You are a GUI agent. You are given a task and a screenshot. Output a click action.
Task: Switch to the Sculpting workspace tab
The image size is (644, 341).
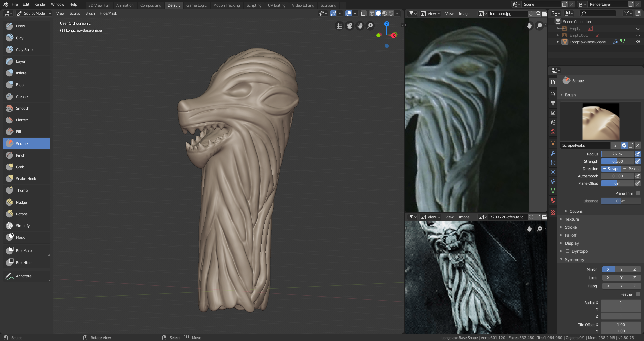[x=328, y=5]
